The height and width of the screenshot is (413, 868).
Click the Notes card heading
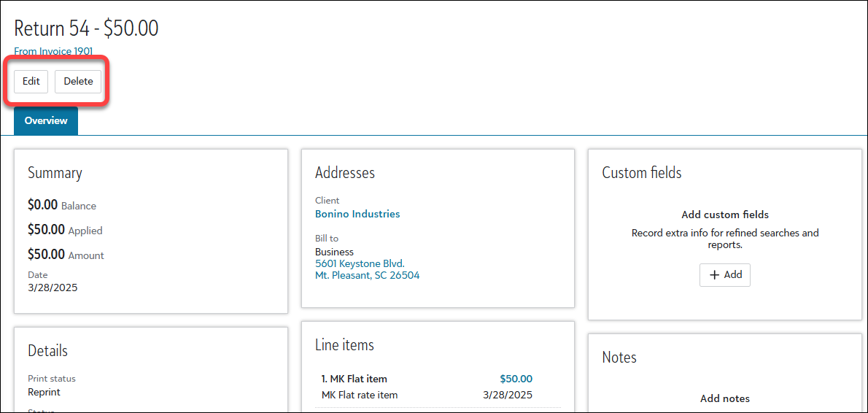(619, 358)
